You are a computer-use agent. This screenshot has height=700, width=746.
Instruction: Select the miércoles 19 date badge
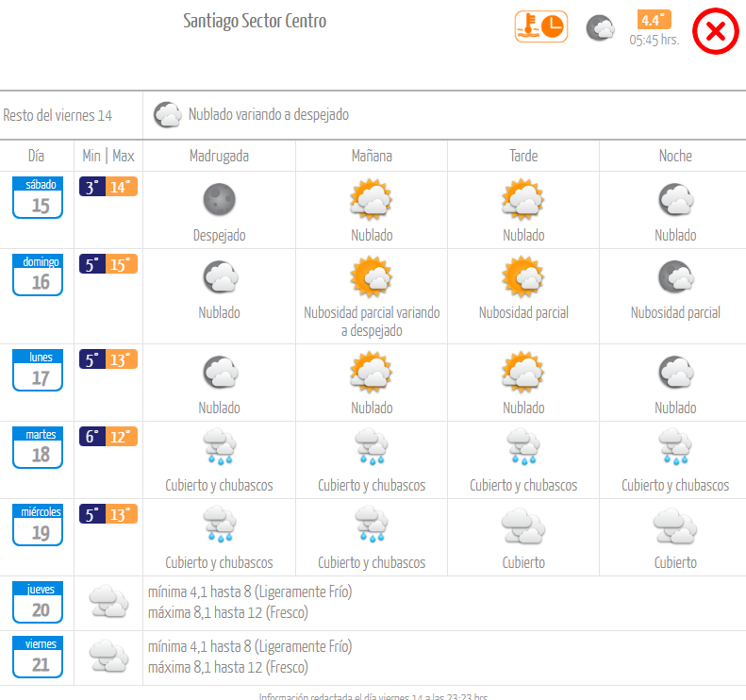pos(38,525)
